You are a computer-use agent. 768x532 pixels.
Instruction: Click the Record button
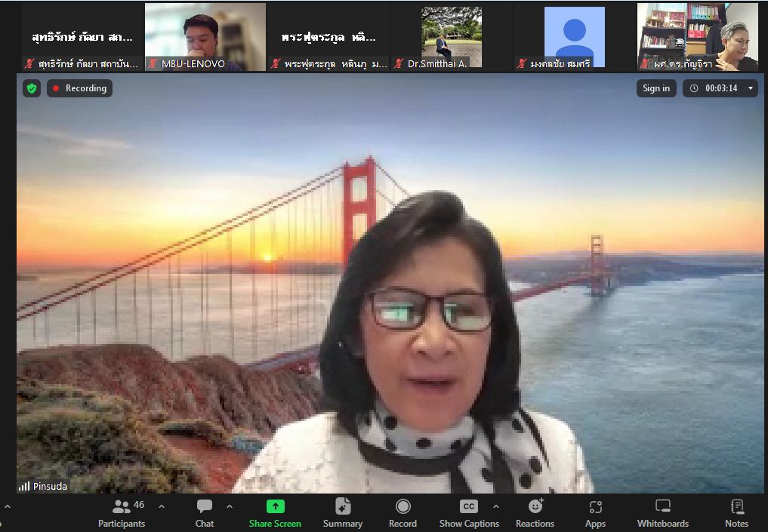pyautogui.click(x=403, y=512)
